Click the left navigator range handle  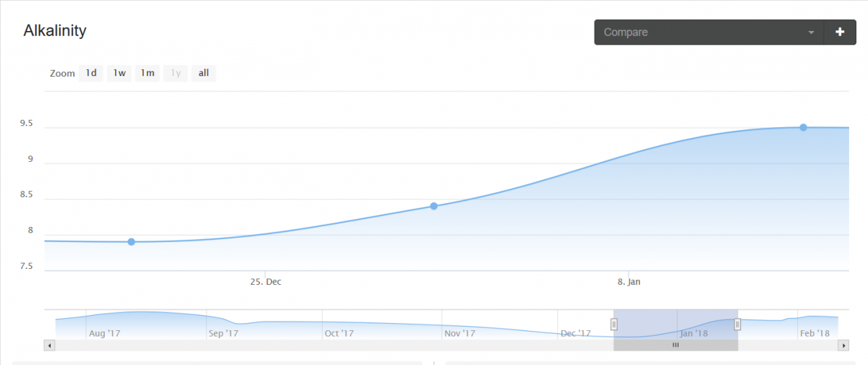(x=614, y=325)
